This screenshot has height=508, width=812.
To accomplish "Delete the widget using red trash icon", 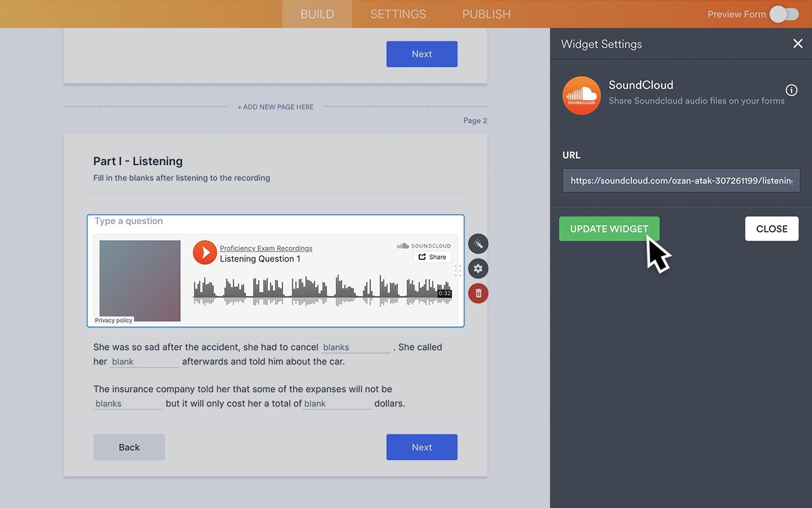I will 478,293.
